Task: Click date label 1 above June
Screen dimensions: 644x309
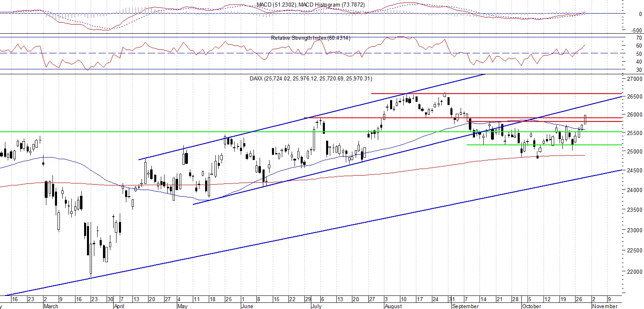Action: 243,300
